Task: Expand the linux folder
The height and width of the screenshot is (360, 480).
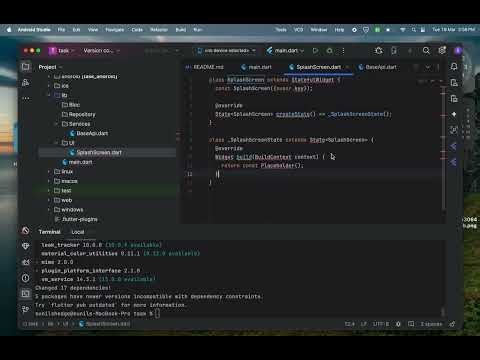Action: pos(49,172)
